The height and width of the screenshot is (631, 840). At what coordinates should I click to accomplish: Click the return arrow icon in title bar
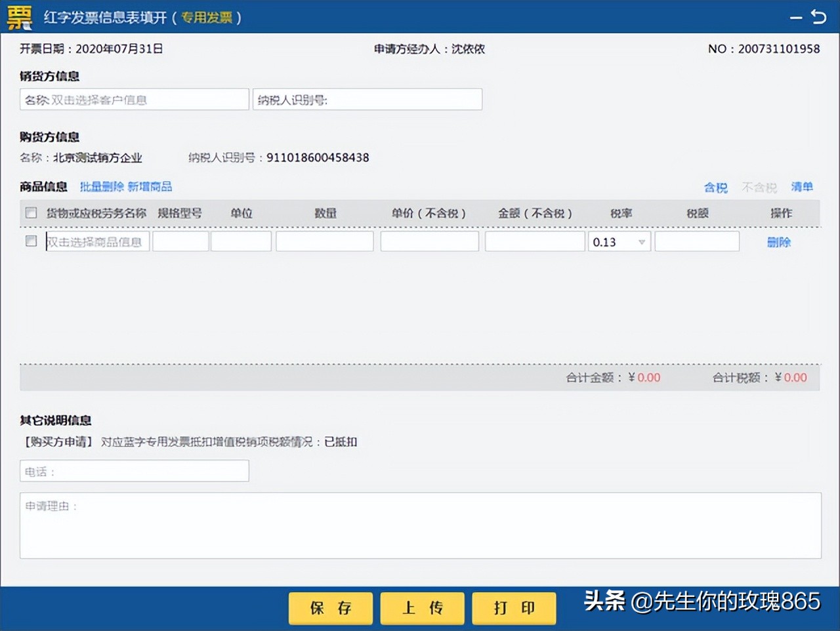pos(819,17)
